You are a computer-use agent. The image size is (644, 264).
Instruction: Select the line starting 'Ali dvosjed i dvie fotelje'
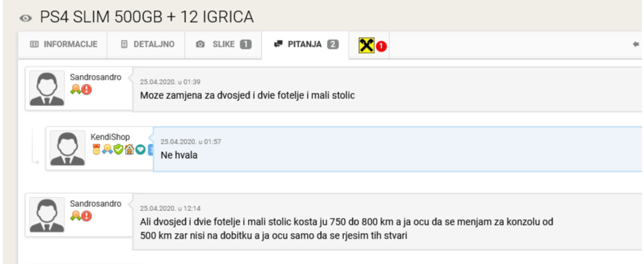pos(347,222)
